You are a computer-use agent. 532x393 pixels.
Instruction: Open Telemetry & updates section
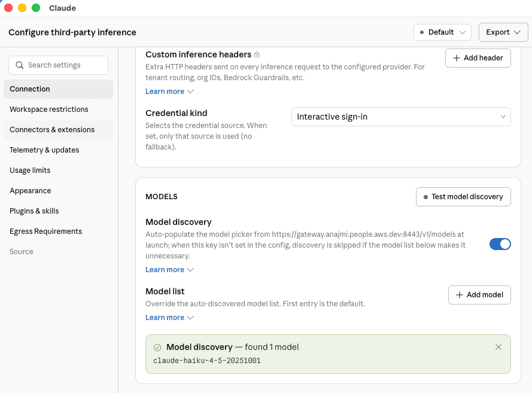pos(59,150)
